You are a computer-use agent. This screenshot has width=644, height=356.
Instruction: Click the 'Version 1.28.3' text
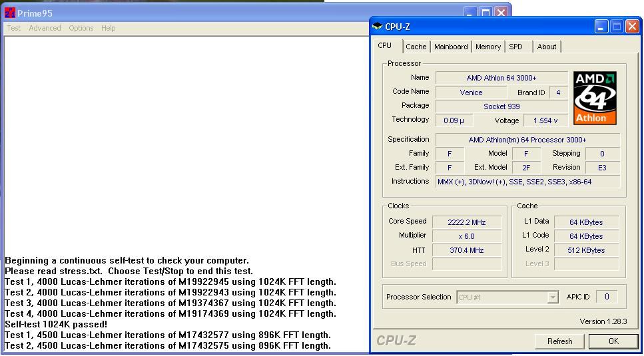pos(603,321)
